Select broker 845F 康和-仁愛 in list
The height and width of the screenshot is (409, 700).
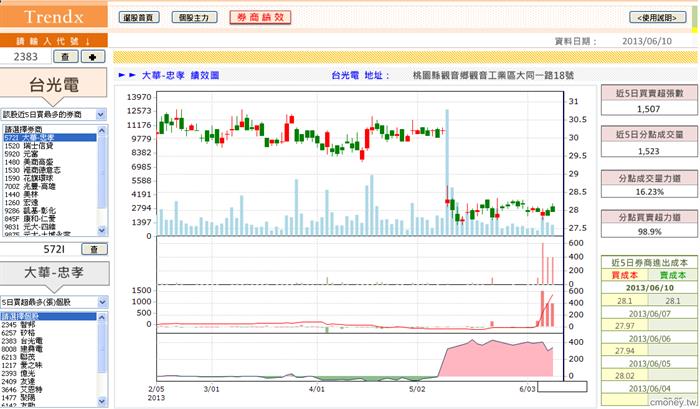point(50,218)
